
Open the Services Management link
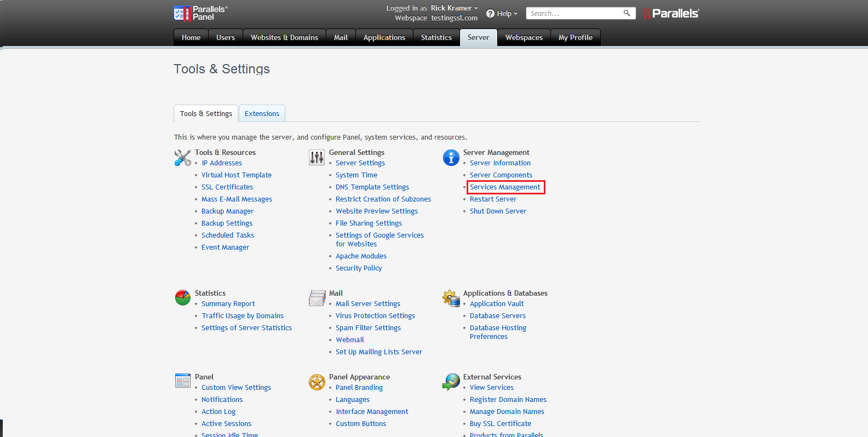(x=505, y=187)
